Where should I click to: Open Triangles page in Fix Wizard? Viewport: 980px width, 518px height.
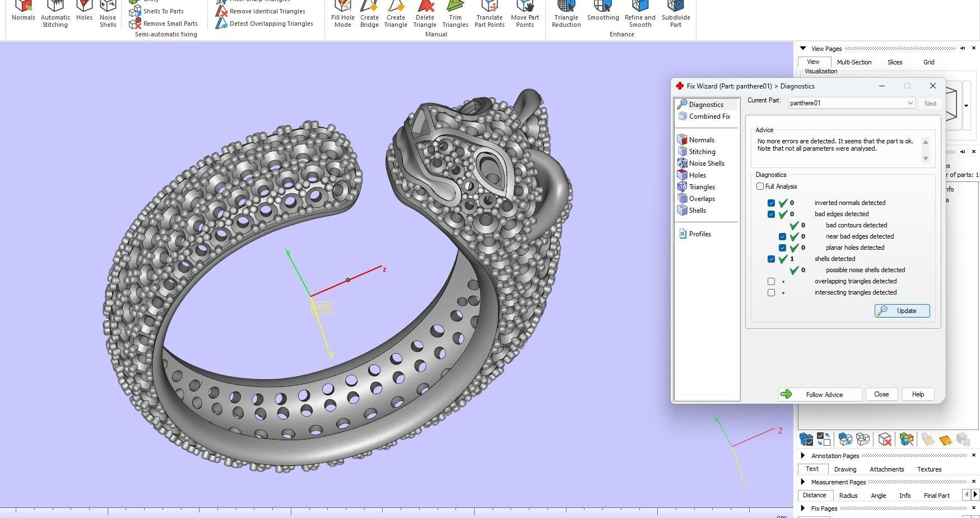pos(696,187)
